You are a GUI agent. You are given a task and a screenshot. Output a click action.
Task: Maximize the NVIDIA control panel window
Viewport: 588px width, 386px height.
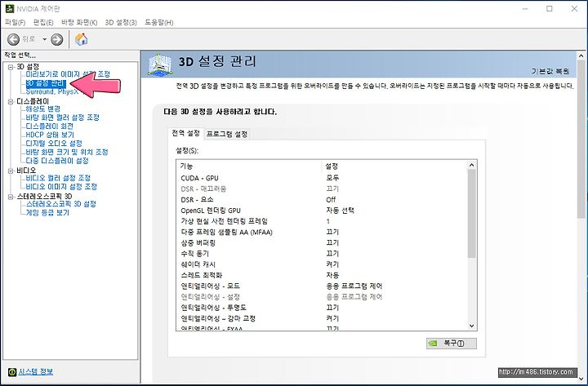click(550, 9)
